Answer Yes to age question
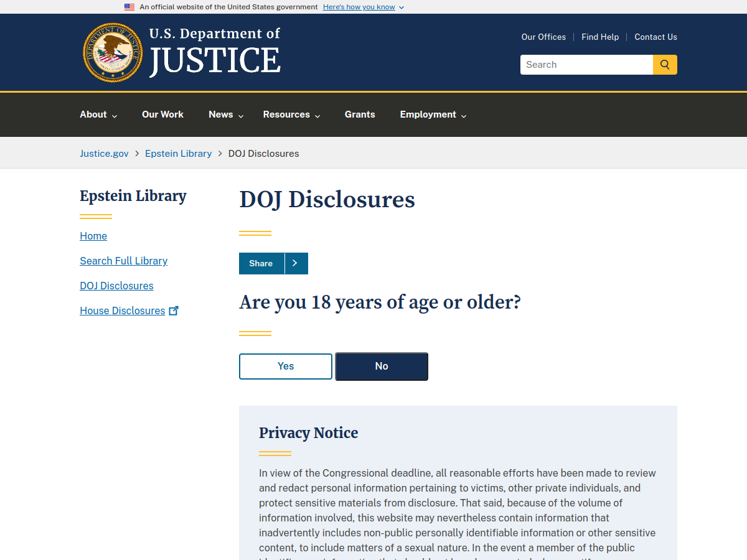The image size is (747, 560). pos(286,366)
